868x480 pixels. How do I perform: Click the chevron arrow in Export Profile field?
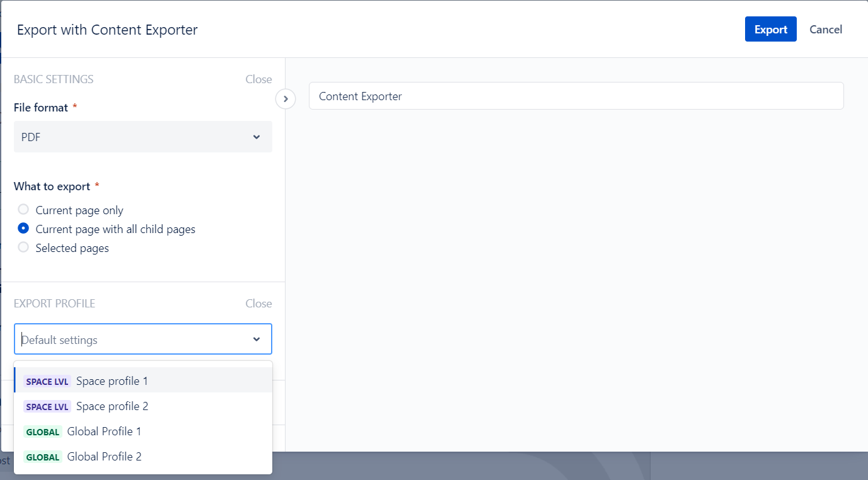tap(257, 340)
